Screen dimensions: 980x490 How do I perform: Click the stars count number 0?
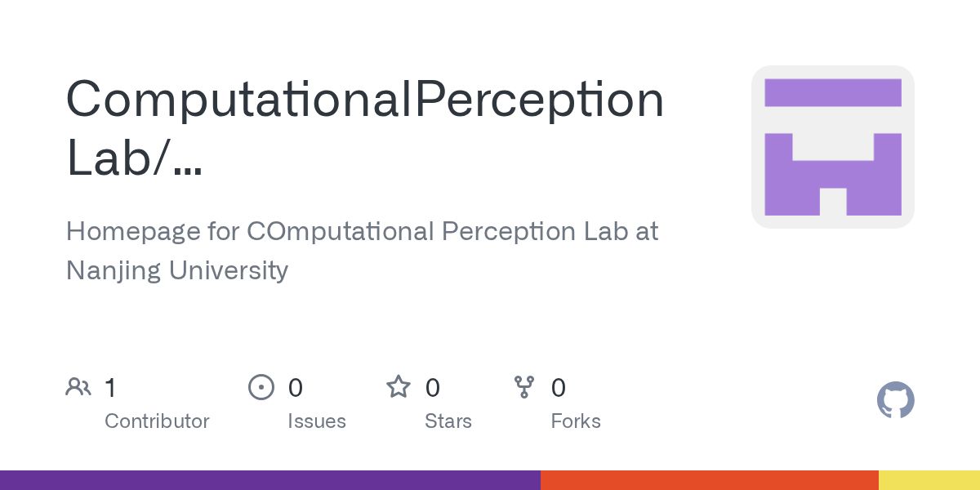click(433, 387)
